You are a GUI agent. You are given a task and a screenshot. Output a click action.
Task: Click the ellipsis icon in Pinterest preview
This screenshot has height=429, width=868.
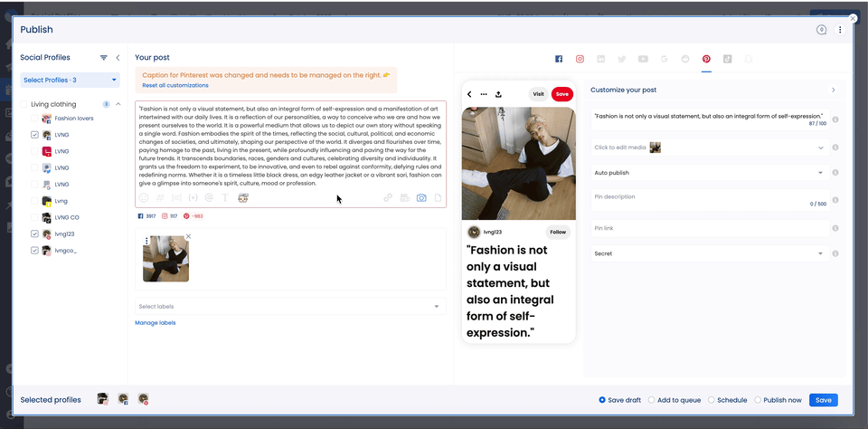484,94
